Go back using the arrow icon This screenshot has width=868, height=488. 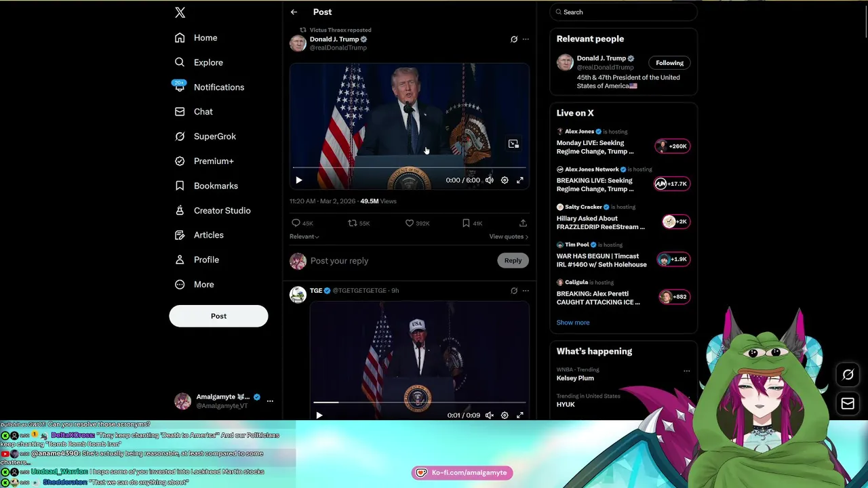pos(294,12)
